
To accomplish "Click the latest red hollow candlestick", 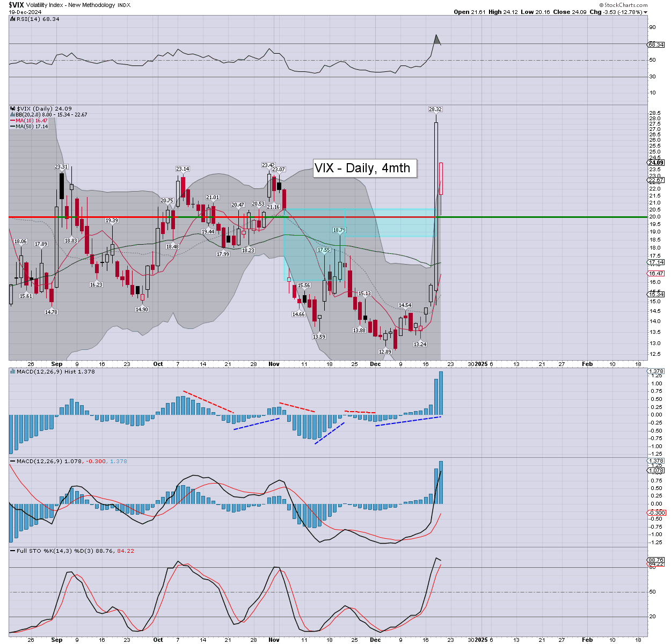I will click(441, 178).
